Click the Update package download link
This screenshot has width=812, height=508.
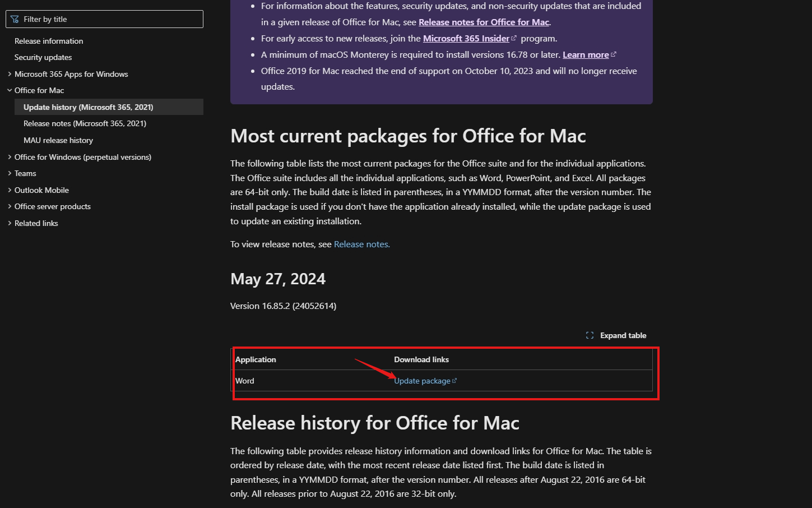click(422, 381)
